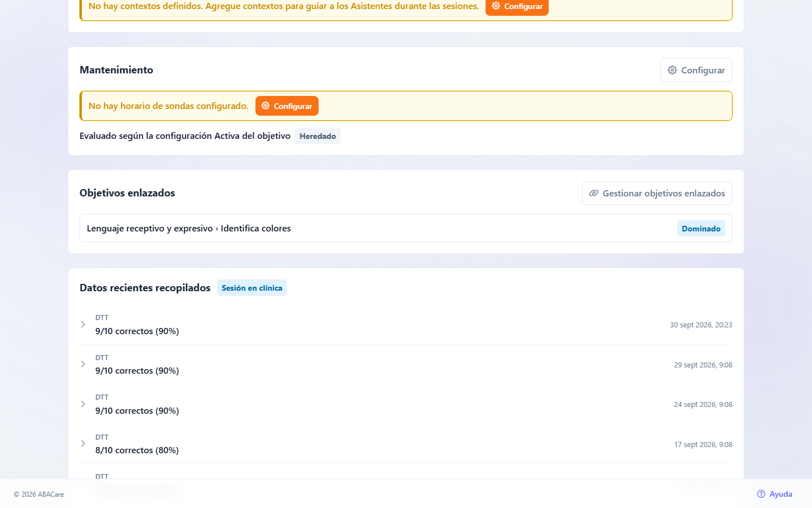Click gear icon in orange sondas Configurar button
The height and width of the screenshot is (508, 812).
(x=266, y=106)
